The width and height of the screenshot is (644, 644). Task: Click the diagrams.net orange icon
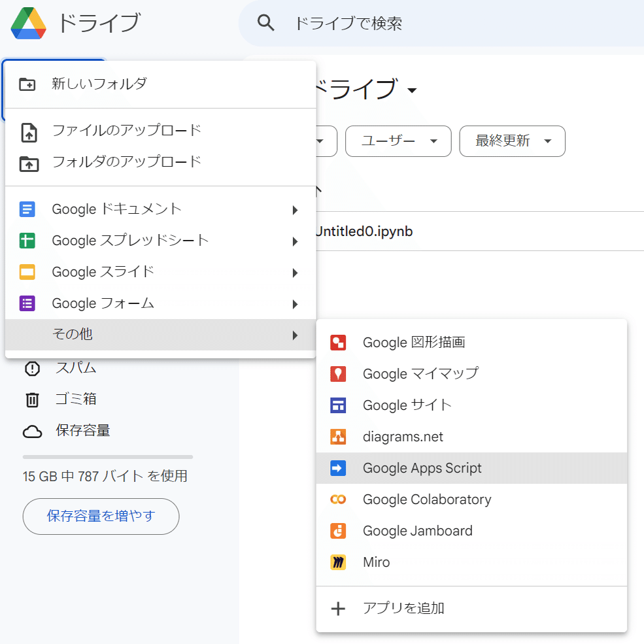click(338, 437)
